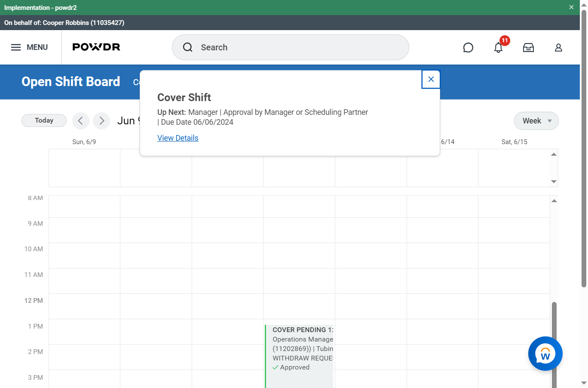Click the all-day area scroll up arrow
This screenshot has width=588, height=388.
pos(554,154)
